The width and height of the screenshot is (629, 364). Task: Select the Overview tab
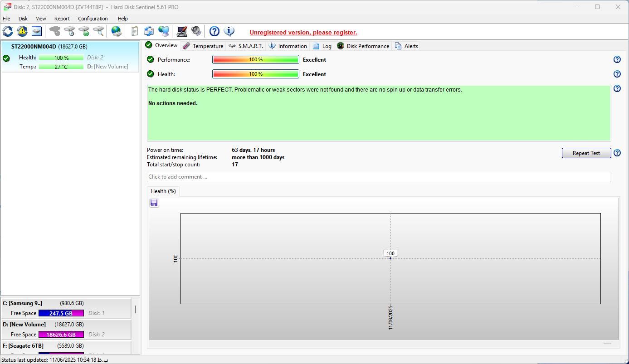pyautogui.click(x=161, y=45)
